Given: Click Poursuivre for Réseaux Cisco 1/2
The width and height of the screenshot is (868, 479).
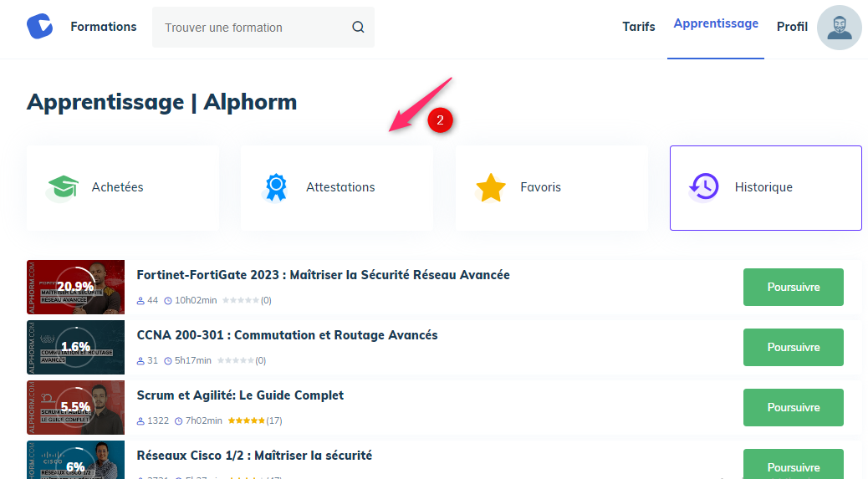Looking at the screenshot, I should [x=794, y=465].
